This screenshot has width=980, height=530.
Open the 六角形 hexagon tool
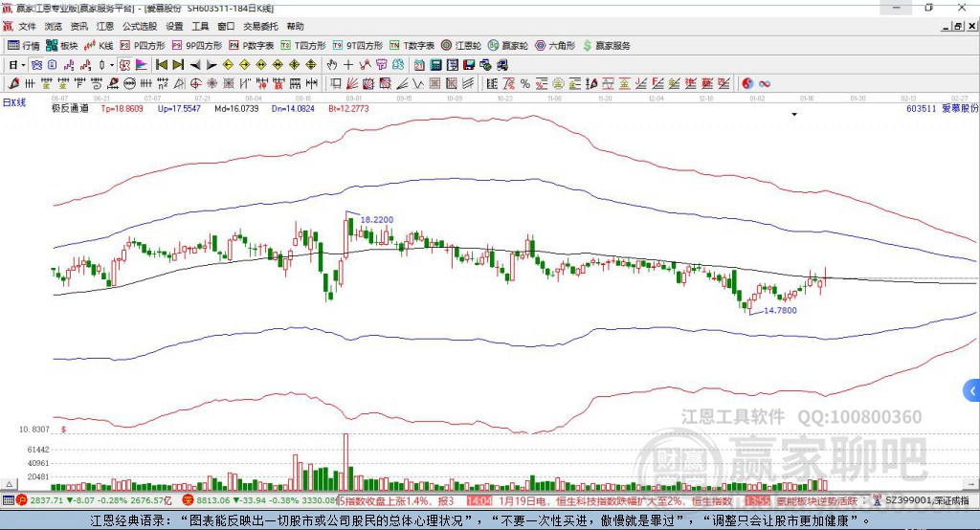point(555,46)
